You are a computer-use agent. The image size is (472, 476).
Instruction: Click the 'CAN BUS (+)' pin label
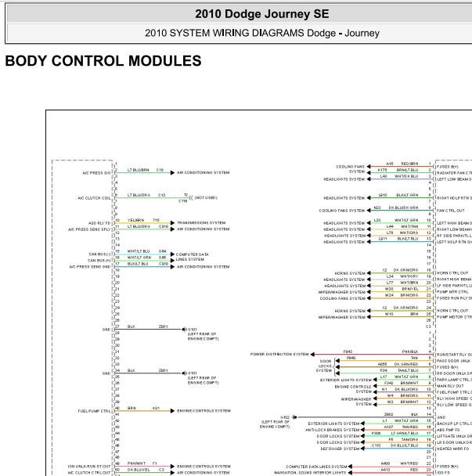[99, 261]
